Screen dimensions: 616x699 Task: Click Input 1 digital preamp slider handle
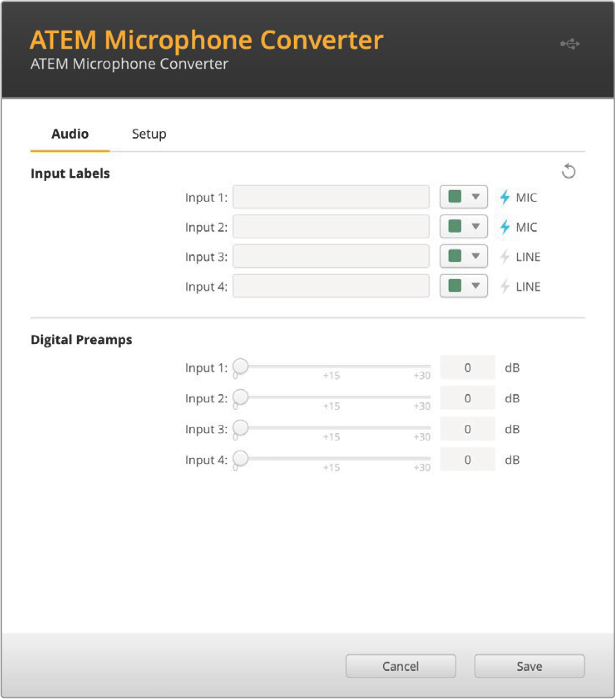(x=240, y=366)
